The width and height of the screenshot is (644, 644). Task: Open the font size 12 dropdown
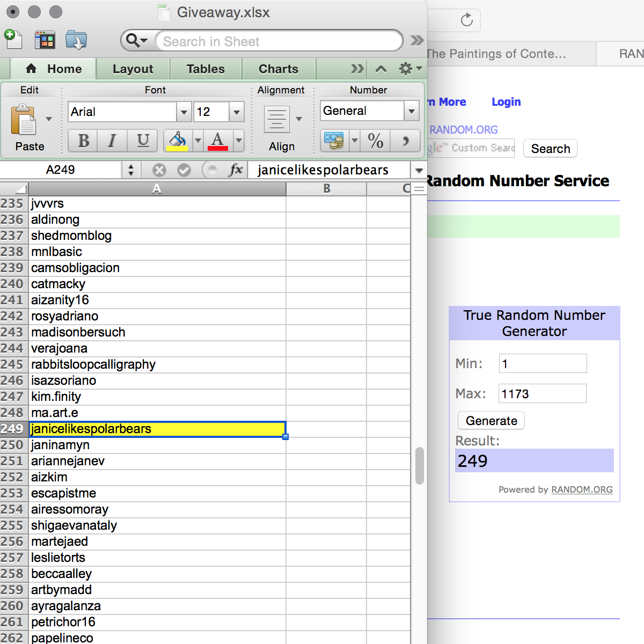(237, 112)
